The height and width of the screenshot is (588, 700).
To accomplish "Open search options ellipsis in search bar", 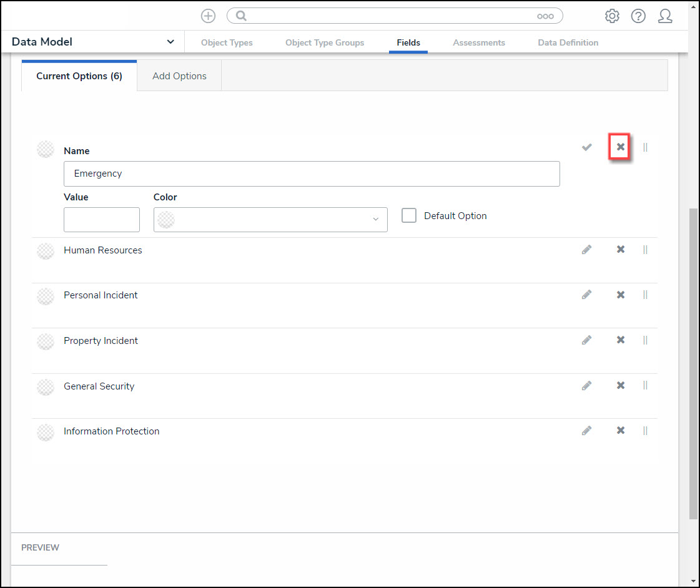I will (x=545, y=16).
